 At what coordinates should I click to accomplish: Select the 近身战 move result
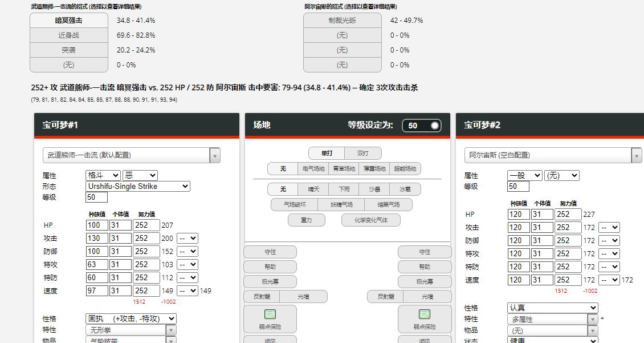point(68,35)
